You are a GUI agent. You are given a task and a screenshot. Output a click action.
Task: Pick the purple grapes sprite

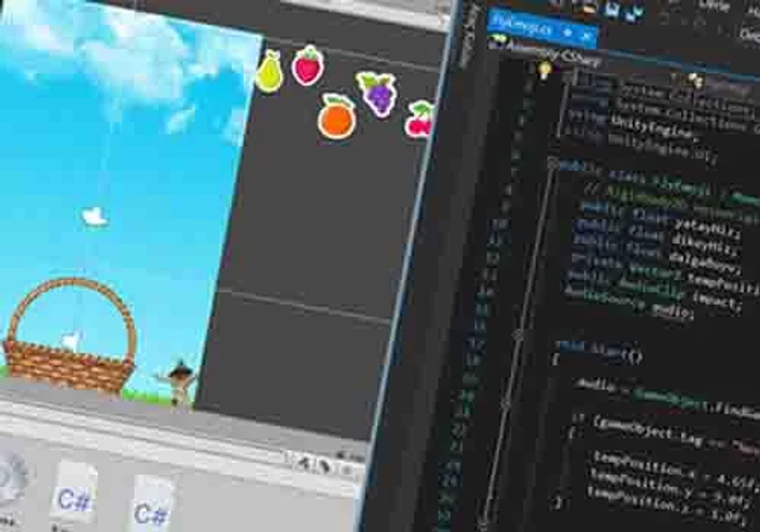377,93
